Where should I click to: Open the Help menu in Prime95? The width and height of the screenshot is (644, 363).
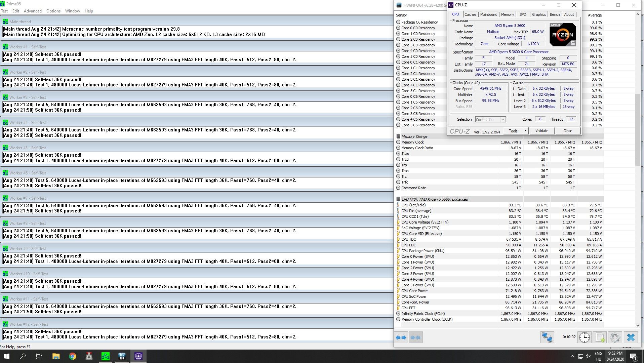[x=89, y=11]
